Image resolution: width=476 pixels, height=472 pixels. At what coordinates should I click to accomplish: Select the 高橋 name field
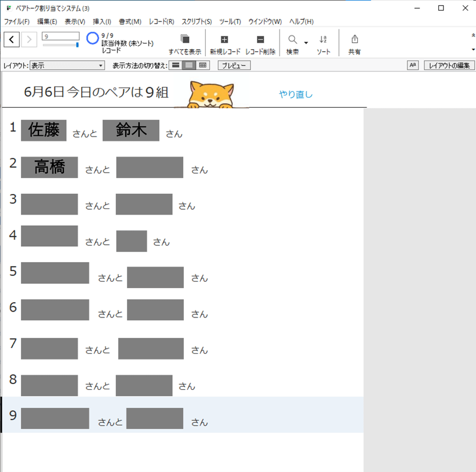50,167
